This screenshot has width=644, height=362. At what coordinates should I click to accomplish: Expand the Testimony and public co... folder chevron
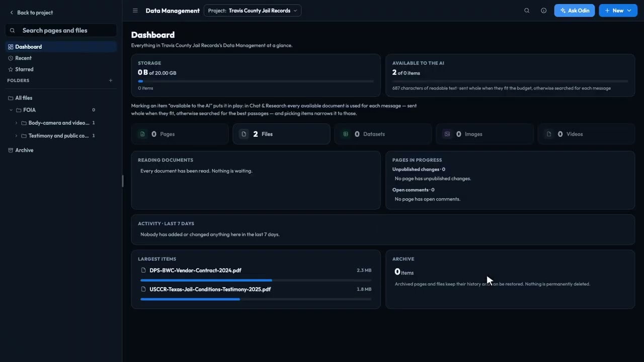pyautogui.click(x=16, y=136)
